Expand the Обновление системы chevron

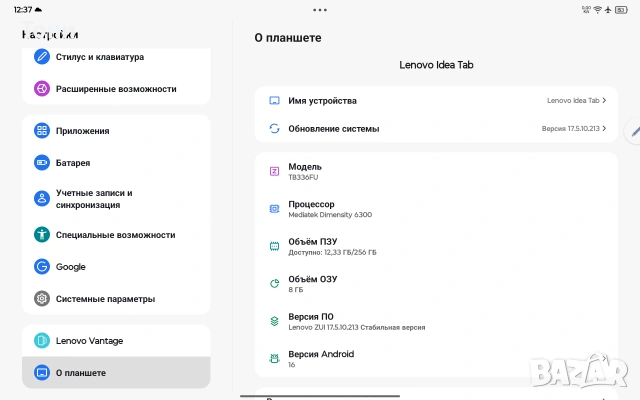tap(604, 129)
